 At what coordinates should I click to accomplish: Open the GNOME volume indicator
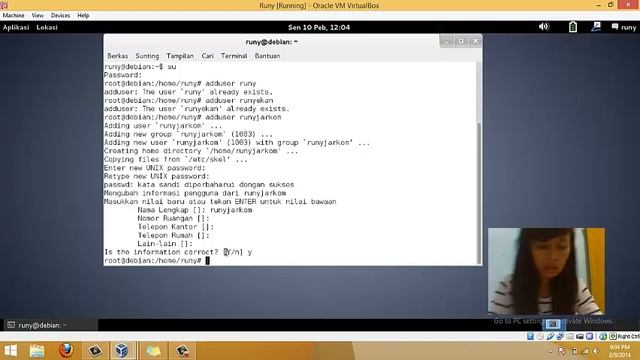544,27
